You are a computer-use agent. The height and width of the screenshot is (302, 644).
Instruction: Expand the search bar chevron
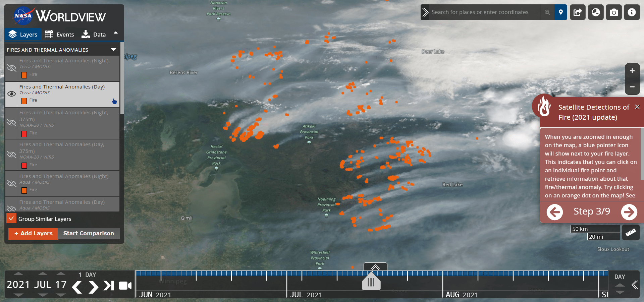coord(425,12)
